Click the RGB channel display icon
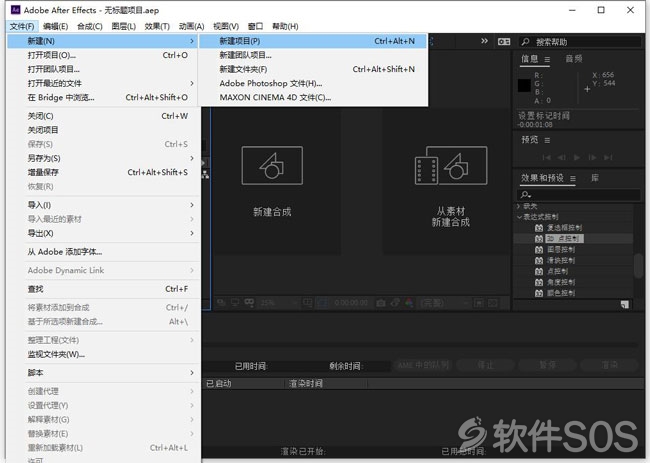650x463 pixels. (409, 303)
